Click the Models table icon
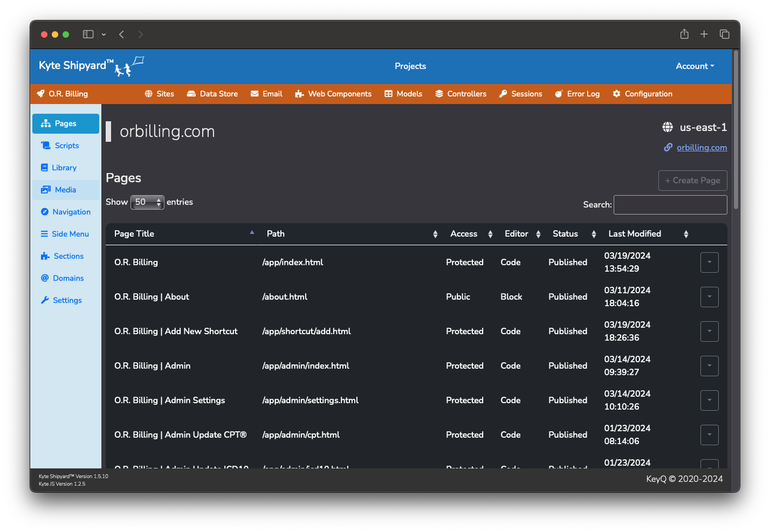 (388, 94)
